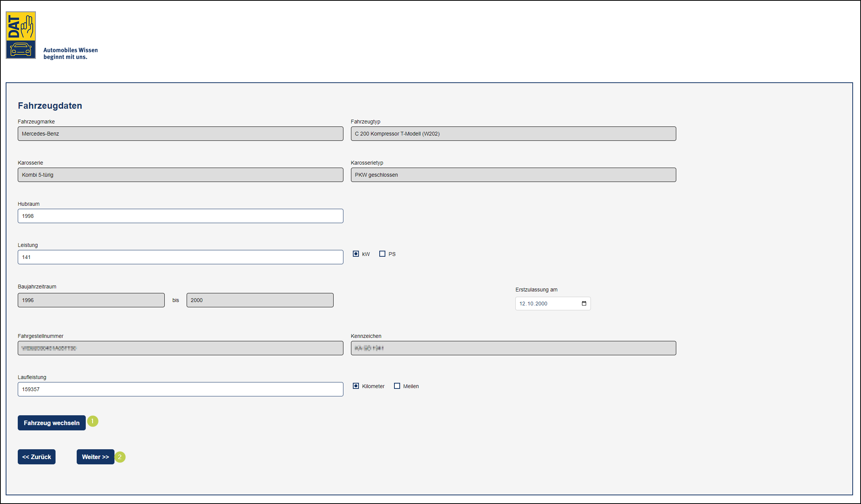Click the Fahrzeugtyp C 200 Kompressor field
The height and width of the screenshot is (504, 861).
coord(513,134)
